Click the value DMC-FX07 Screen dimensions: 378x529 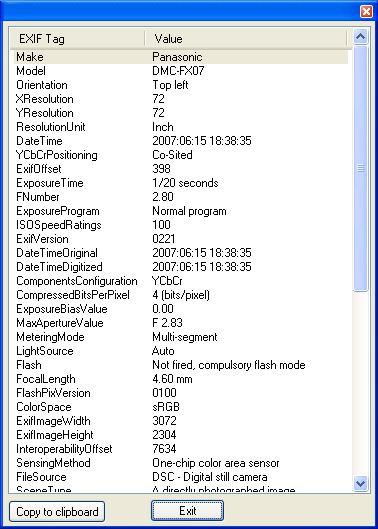point(178,71)
